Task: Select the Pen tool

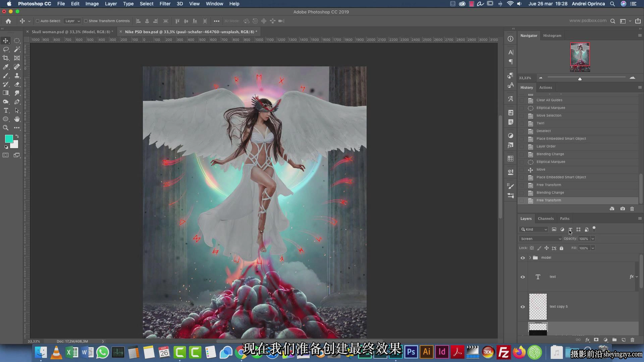Action: tap(17, 102)
